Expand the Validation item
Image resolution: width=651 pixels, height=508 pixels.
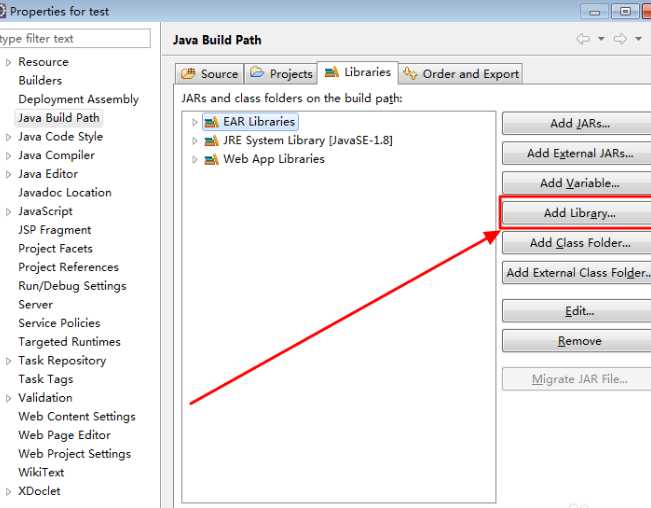(8, 398)
